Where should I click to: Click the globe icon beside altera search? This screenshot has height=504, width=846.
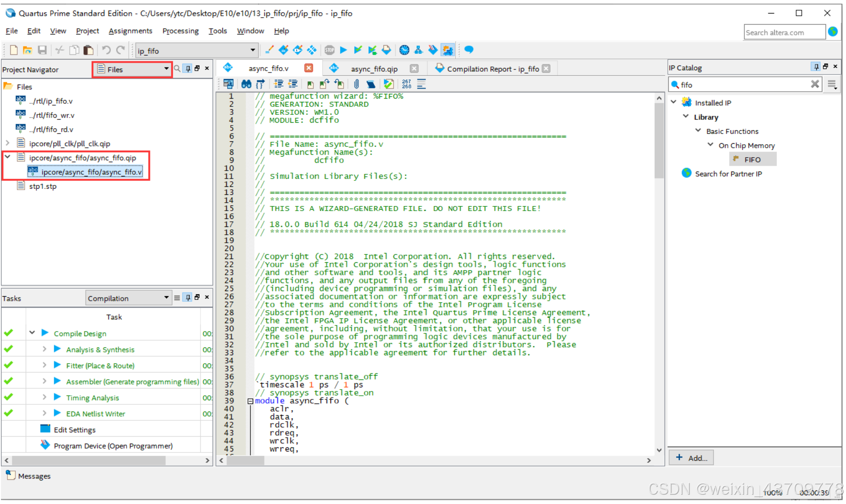[833, 32]
